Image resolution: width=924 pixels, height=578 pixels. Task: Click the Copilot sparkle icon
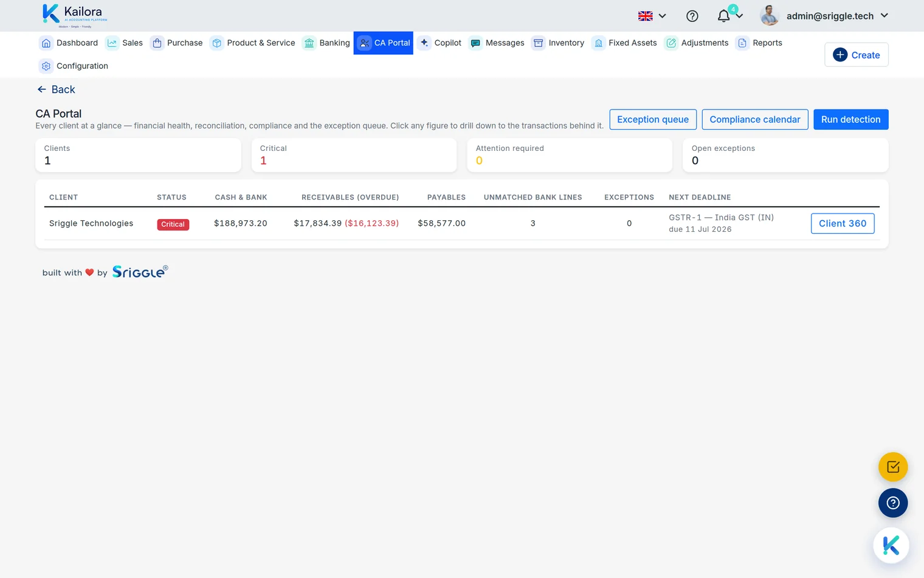(424, 43)
